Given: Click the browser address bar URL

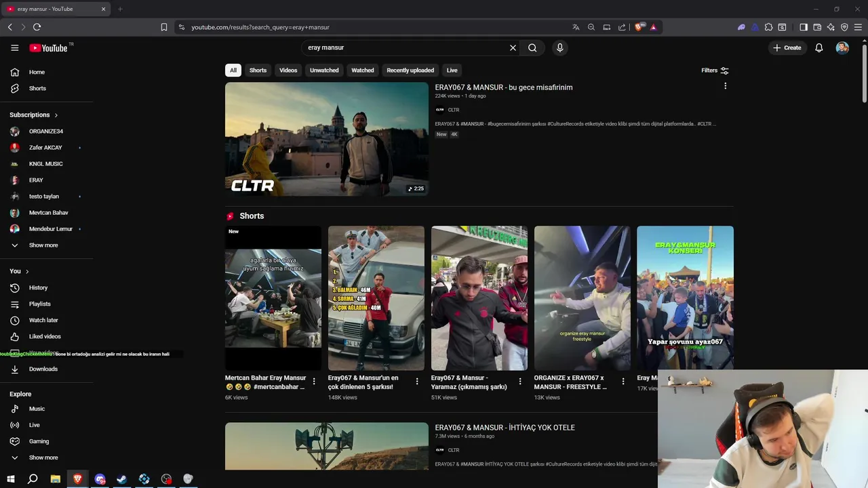Looking at the screenshot, I should coord(260,27).
